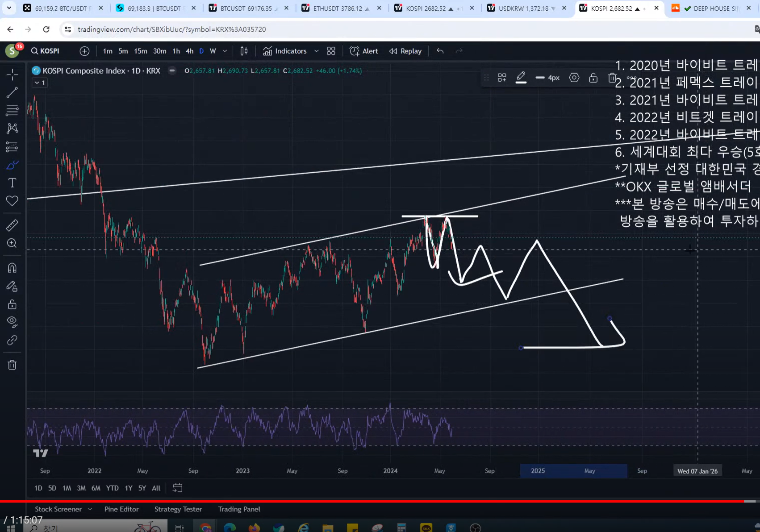Collapse the indicator legend chevron
The height and width of the screenshot is (532, 760).
(x=40, y=83)
